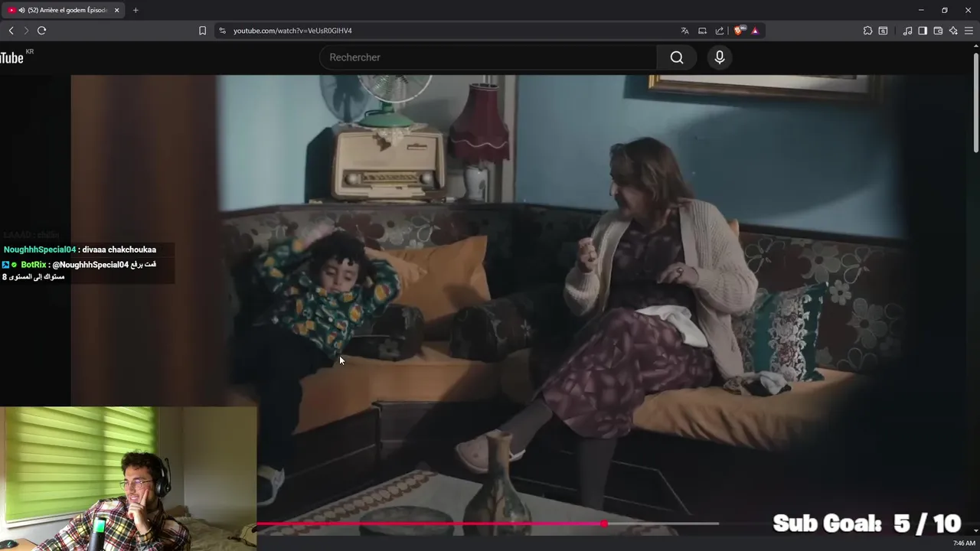Open Leo AI sparkle icon
Screen dimensions: 980x551
pos(953,31)
